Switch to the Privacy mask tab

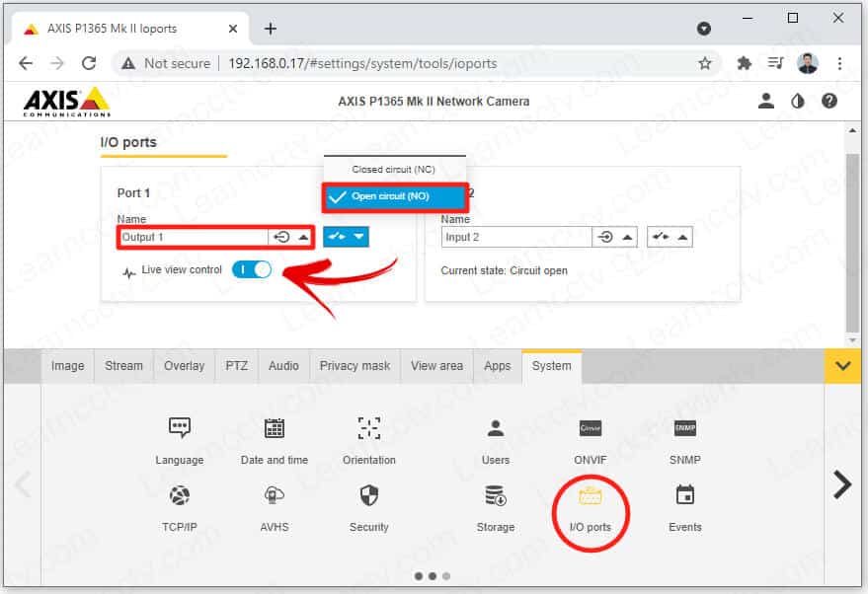355,365
